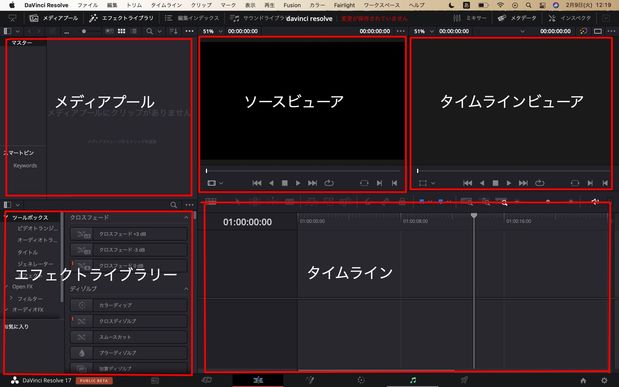Screen dimensions: 619x387
Task: Toggle the メディアプール panel button
Action: click(x=54, y=18)
